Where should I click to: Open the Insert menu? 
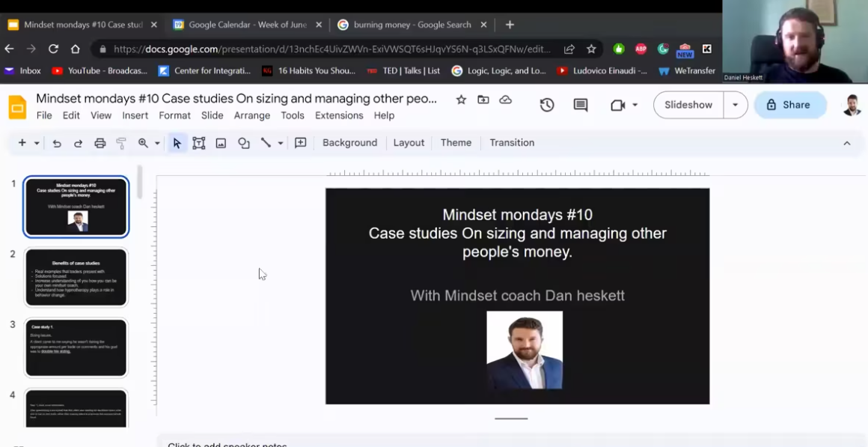(135, 115)
